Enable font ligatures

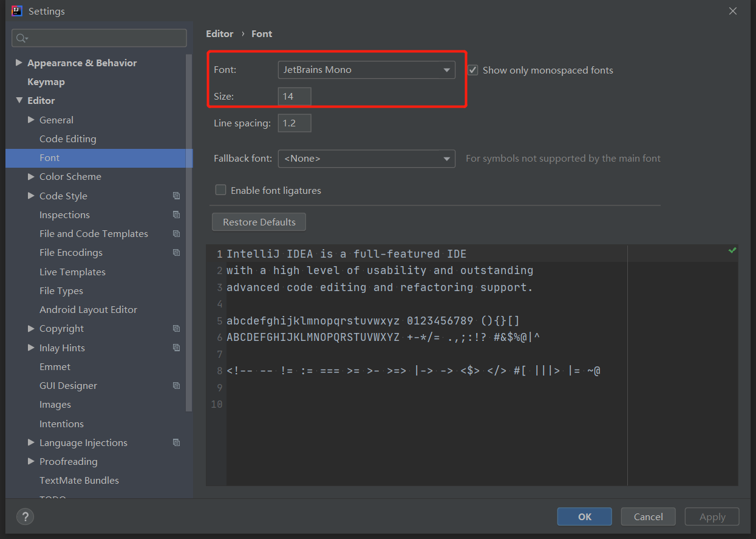click(x=220, y=190)
